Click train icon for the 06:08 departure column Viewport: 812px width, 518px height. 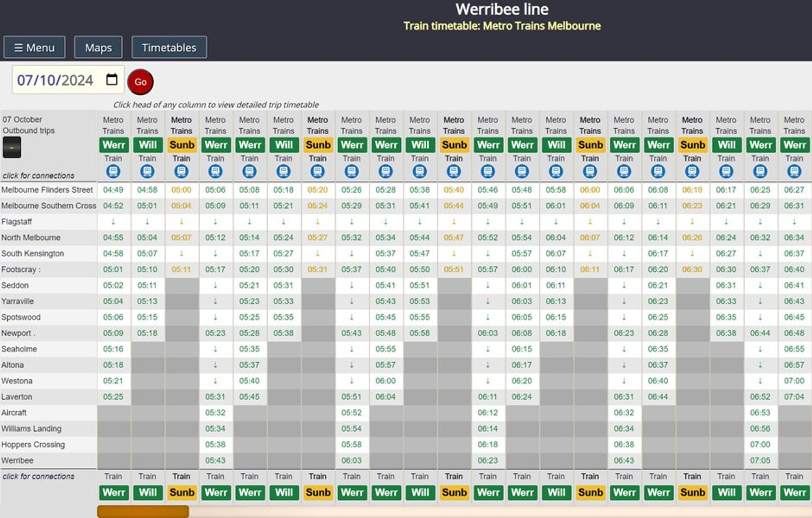[658, 172]
